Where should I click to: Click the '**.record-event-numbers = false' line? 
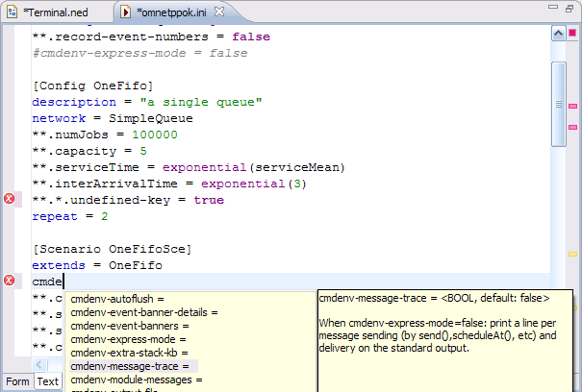point(151,37)
